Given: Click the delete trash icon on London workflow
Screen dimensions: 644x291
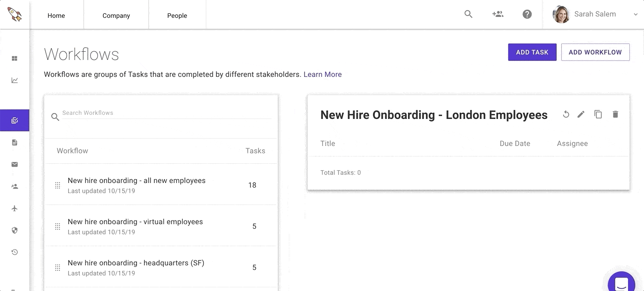Looking at the screenshot, I should [615, 114].
